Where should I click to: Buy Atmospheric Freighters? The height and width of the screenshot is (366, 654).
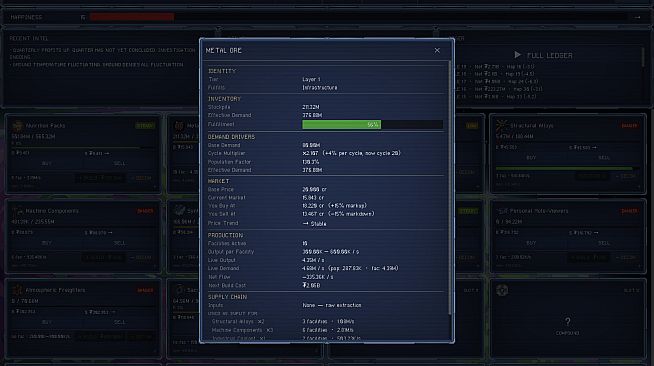click(47, 322)
